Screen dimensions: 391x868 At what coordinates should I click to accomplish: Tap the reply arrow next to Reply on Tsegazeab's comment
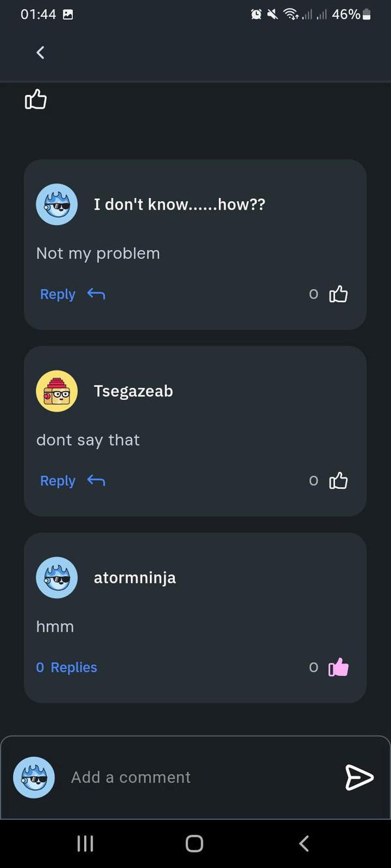[x=95, y=481]
